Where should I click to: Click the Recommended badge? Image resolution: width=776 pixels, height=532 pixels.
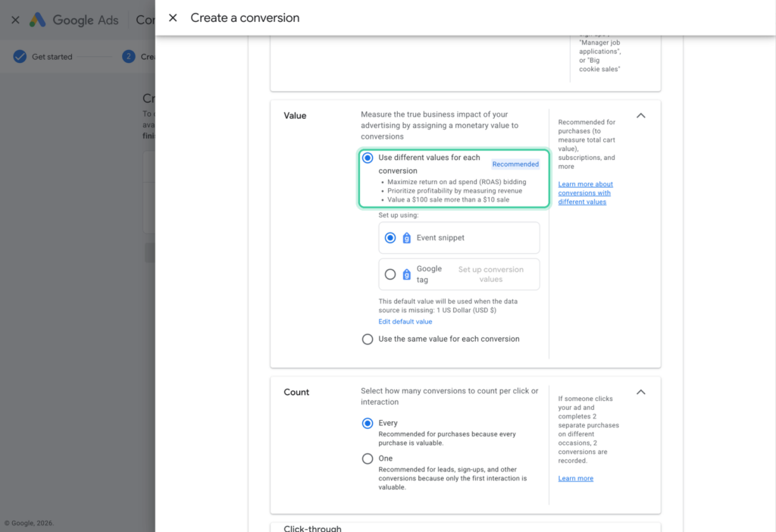coord(515,164)
